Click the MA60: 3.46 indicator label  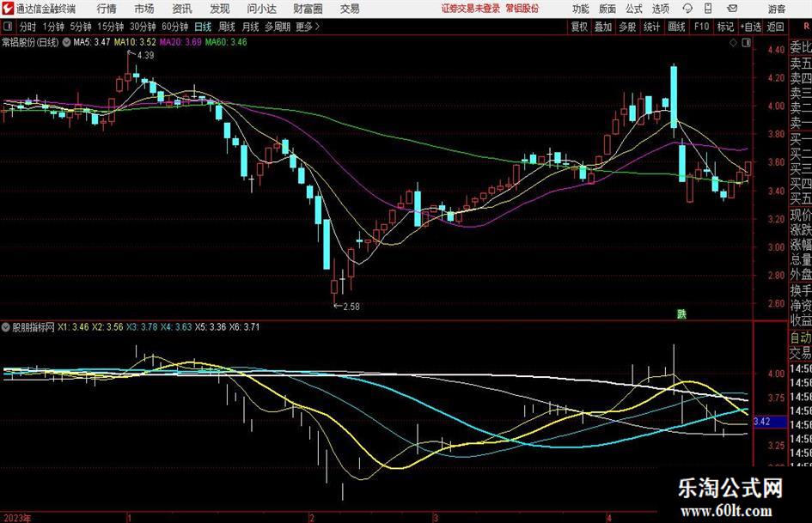click(x=226, y=42)
